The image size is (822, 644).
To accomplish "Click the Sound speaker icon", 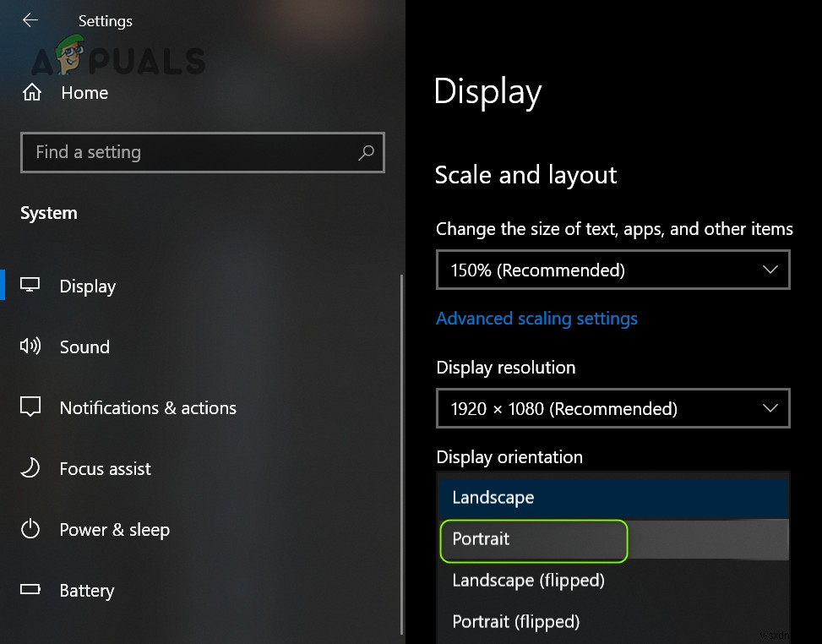I will click(x=30, y=347).
